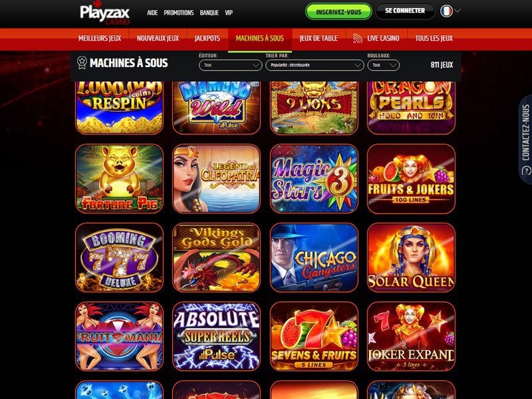Click the Inscrivez-vous button
This screenshot has width=532, height=399.
(x=338, y=12)
